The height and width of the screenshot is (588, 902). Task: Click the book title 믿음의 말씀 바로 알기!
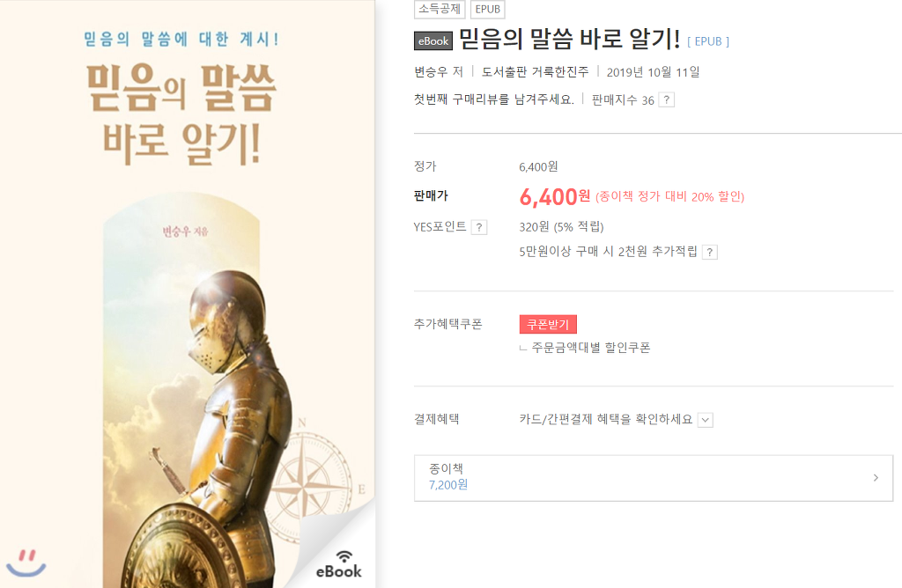(570, 39)
